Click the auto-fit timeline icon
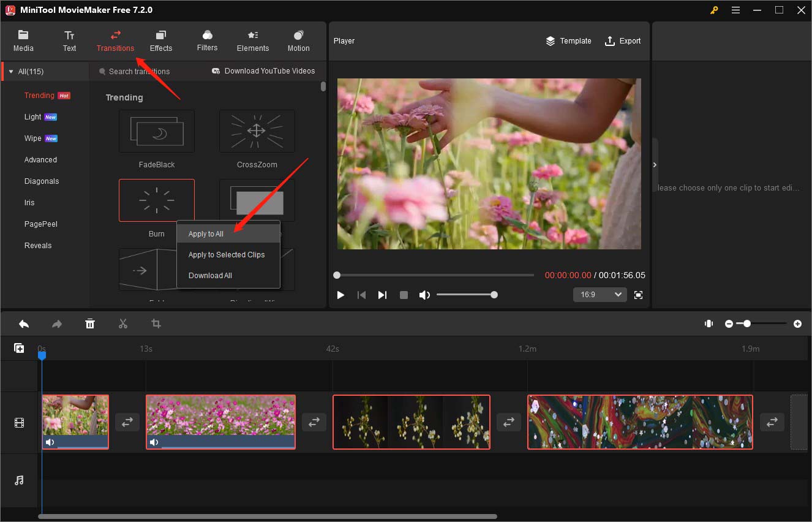The width and height of the screenshot is (812, 522). (x=709, y=323)
